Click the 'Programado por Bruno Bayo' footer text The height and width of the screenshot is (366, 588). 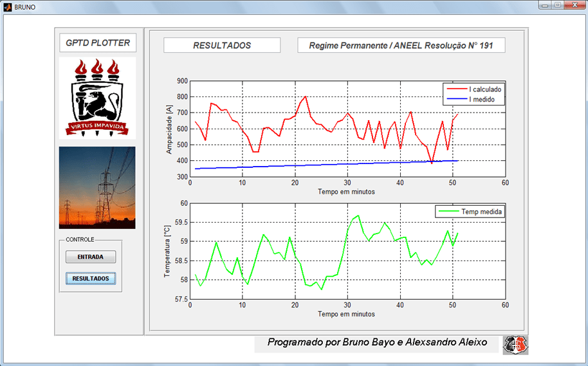377,342
